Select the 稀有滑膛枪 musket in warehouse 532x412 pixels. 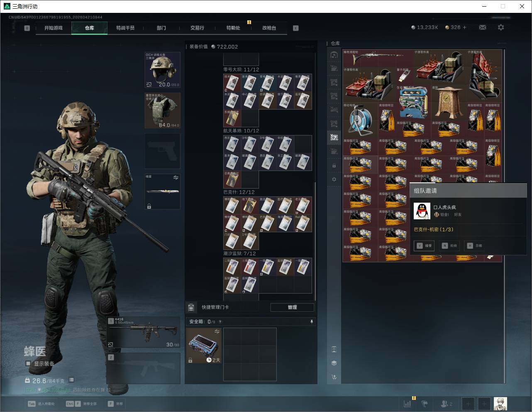tap(378, 59)
